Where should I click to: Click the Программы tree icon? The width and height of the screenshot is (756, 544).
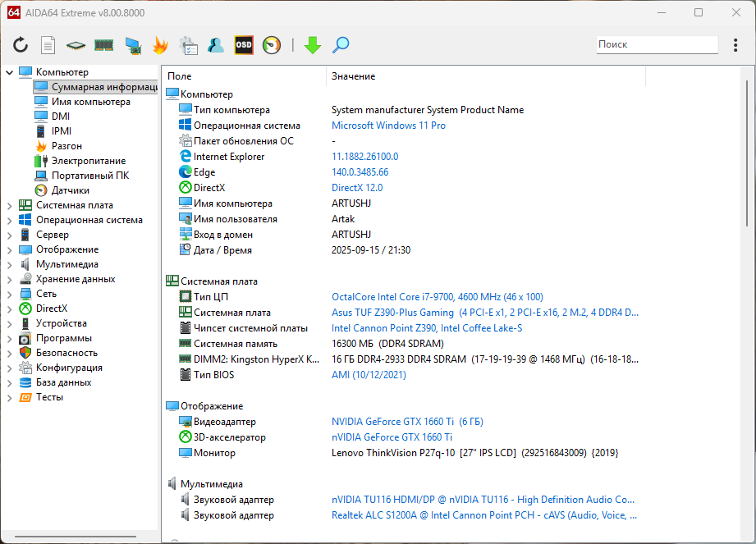coord(25,338)
